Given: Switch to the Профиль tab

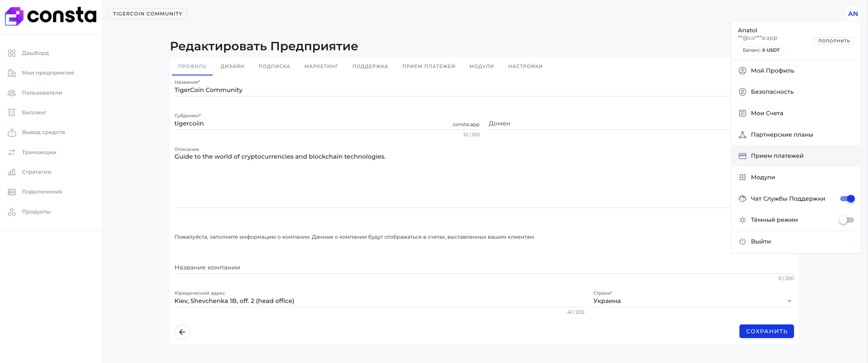Looking at the screenshot, I should point(192,66).
